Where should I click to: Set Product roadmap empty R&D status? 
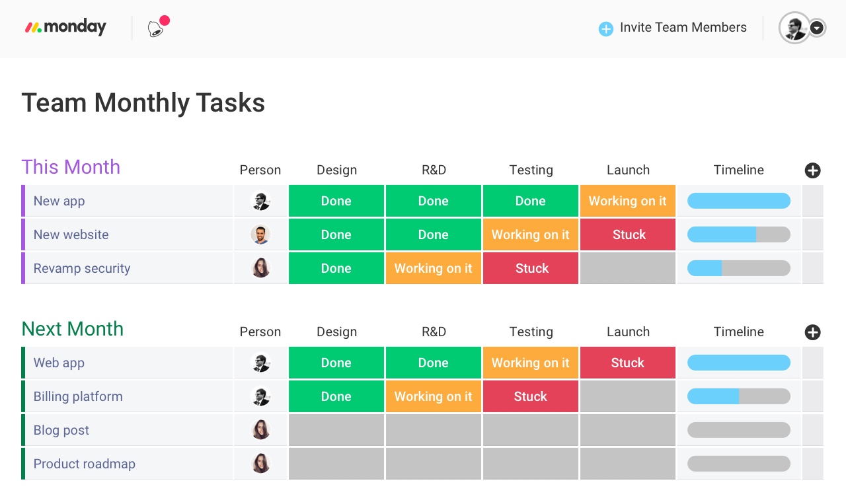point(434,464)
